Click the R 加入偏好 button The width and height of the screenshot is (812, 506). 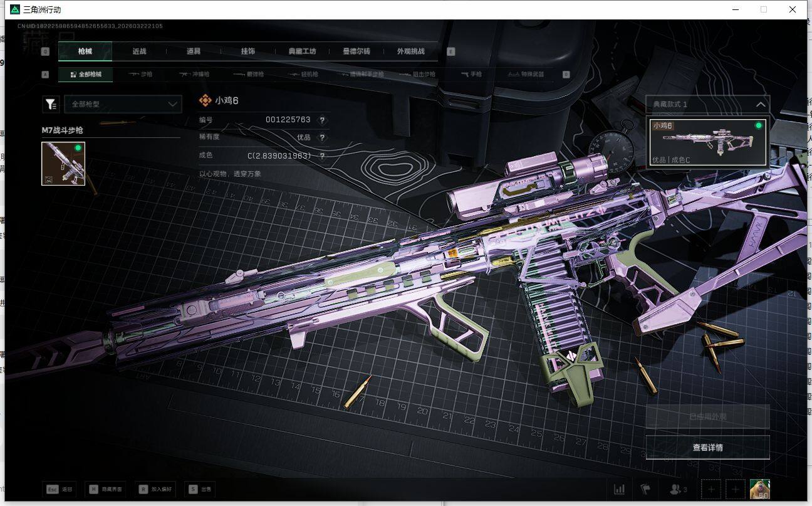click(x=155, y=489)
